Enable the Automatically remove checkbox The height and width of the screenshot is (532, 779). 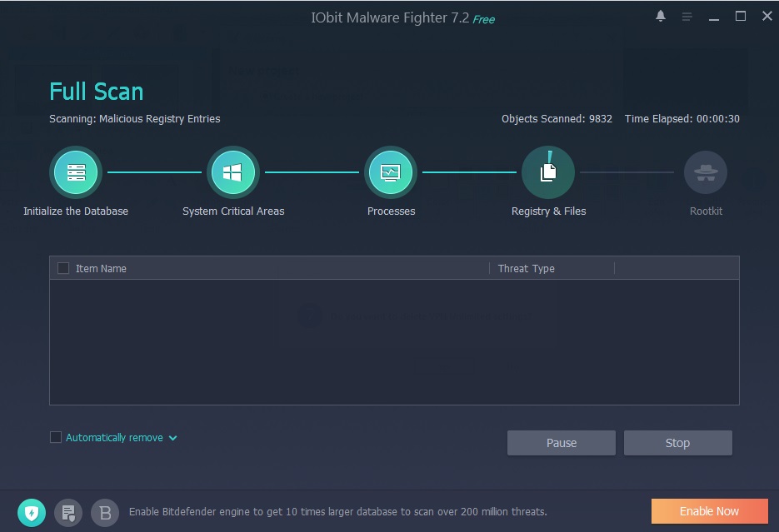(x=56, y=437)
